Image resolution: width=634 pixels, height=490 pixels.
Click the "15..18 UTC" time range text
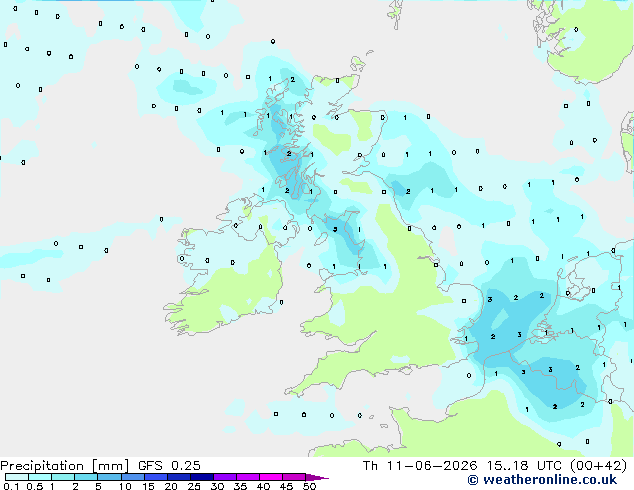click(x=523, y=466)
